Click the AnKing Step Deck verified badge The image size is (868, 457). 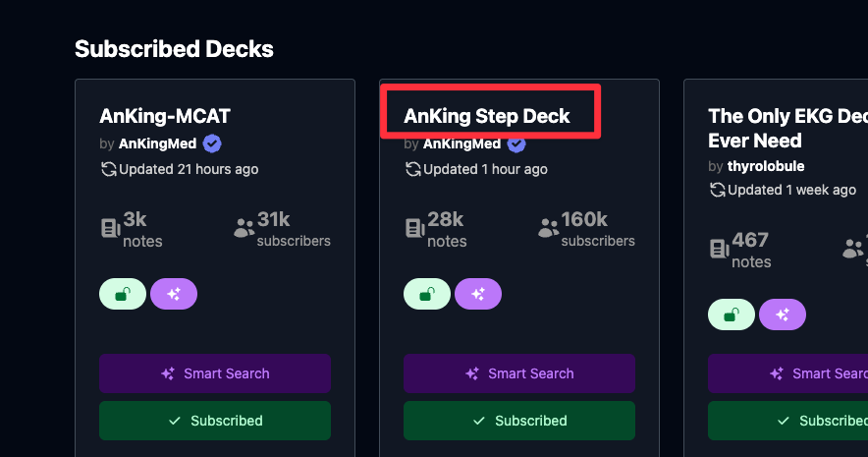coord(516,143)
